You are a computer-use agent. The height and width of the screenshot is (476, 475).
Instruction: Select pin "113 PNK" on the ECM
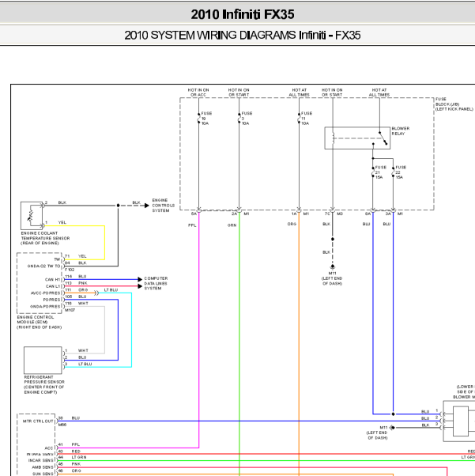tap(76, 283)
